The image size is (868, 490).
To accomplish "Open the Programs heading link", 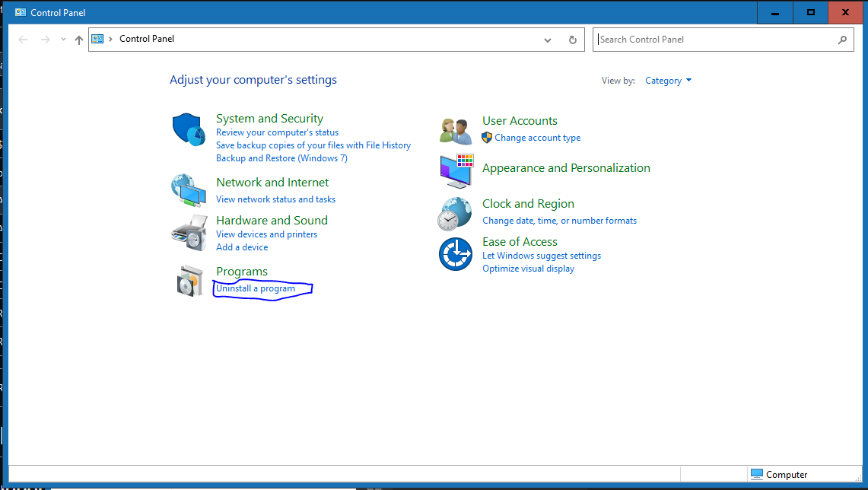I will (242, 272).
